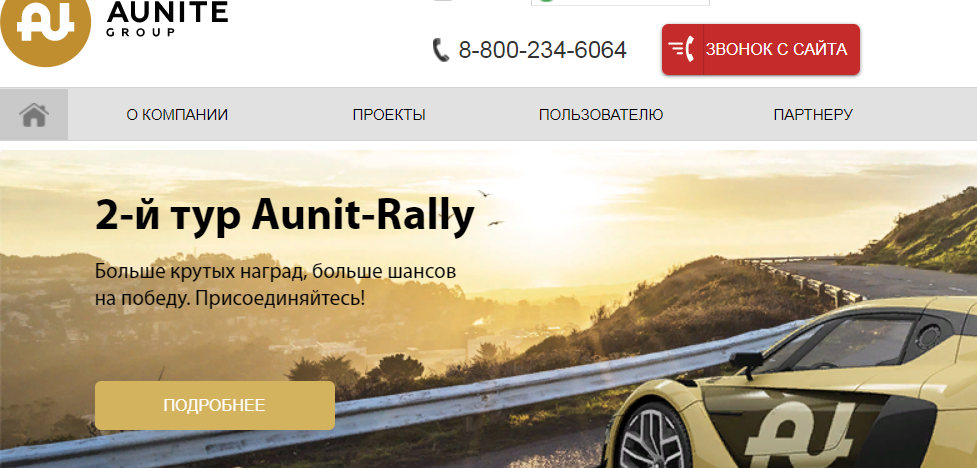977x468 pixels.
Task: Click the partially visible field at page top
Action: click(x=620, y=2)
